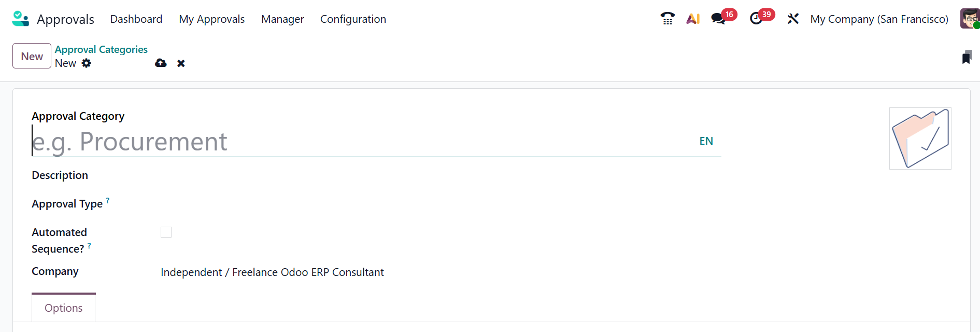This screenshot has width=980, height=332.
Task: Click the category folder image thumbnail
Action: [920, 139]
